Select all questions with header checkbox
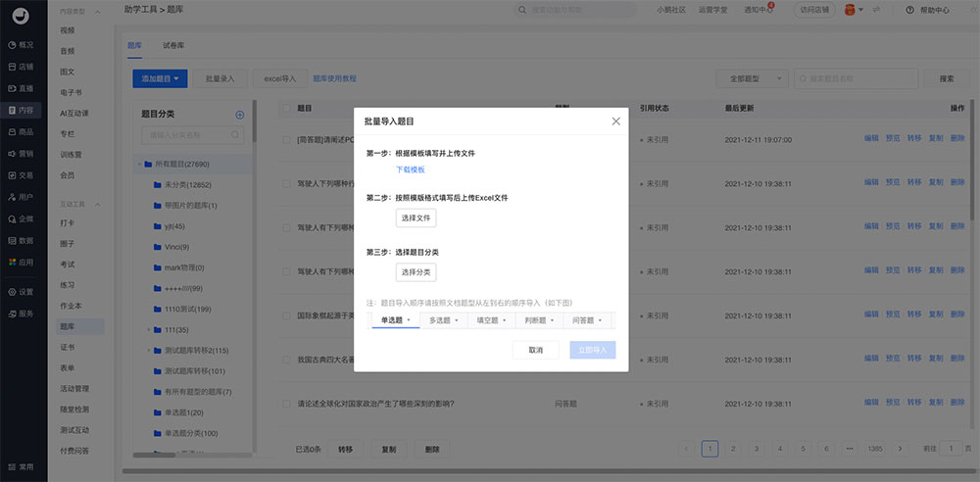The image size is (980, 482). click(286, 108)
